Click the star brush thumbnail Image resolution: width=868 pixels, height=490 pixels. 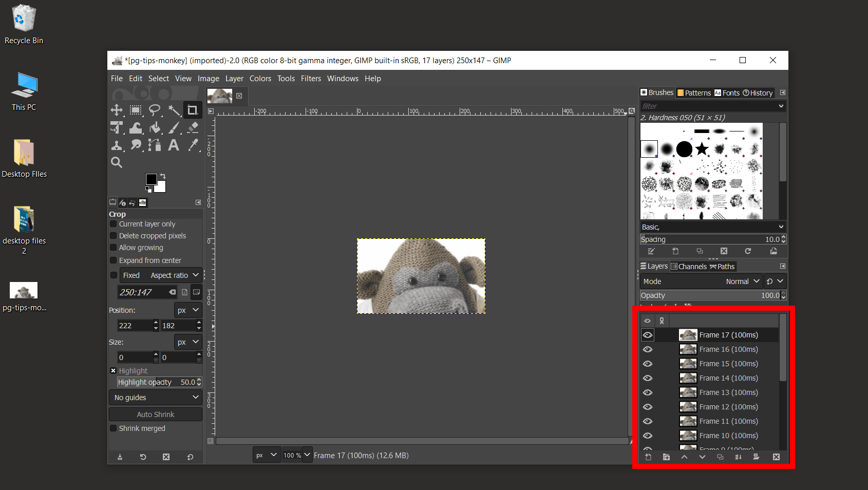click(x=702, y=149)
